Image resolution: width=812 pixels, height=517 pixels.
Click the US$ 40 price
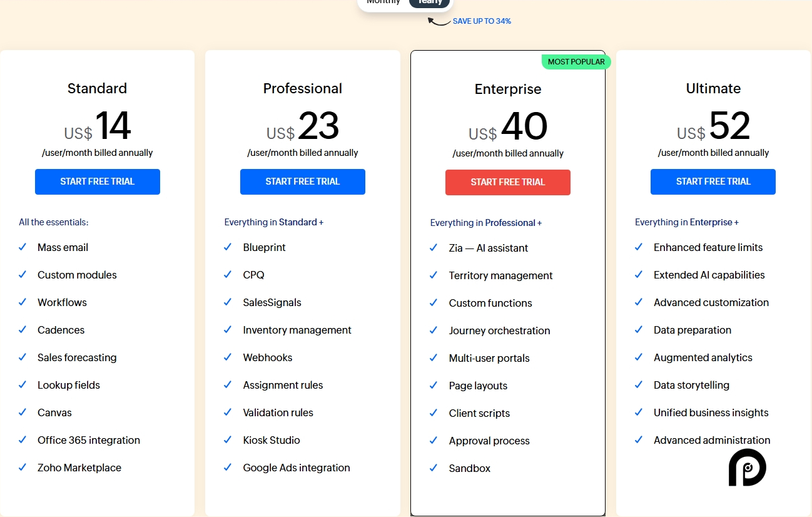point(508,127)
